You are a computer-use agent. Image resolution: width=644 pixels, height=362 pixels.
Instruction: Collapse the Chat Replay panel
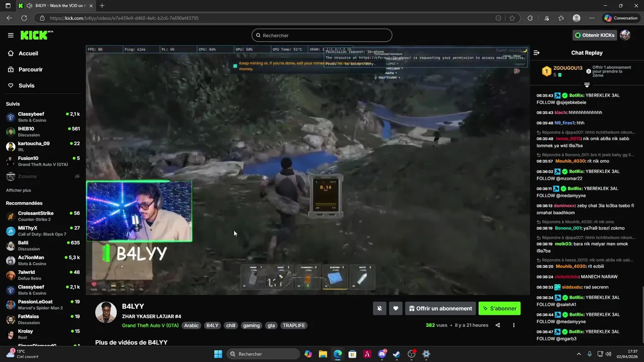point(536,53)
